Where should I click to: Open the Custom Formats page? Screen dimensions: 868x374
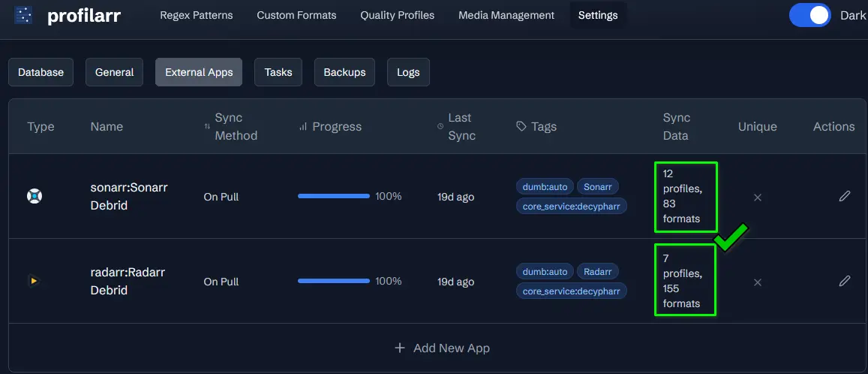pyautogui.click(x=296, y=16)
